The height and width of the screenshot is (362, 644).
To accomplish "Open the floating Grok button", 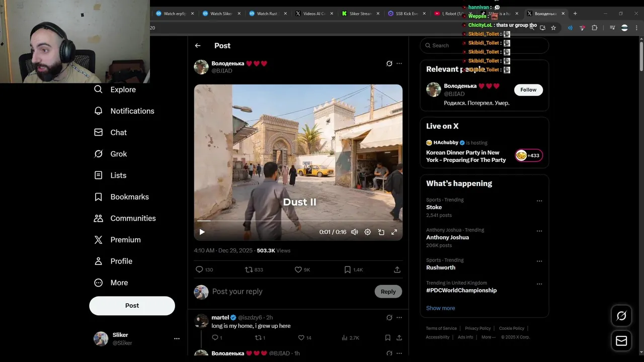I will pos(621,316).
